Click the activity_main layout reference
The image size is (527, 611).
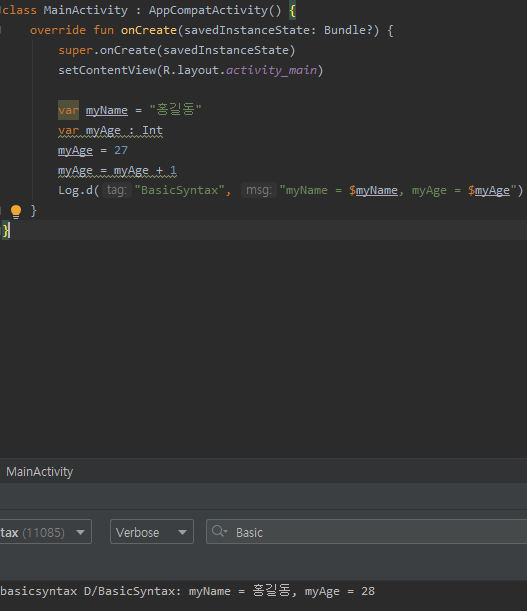pos(271,70)
